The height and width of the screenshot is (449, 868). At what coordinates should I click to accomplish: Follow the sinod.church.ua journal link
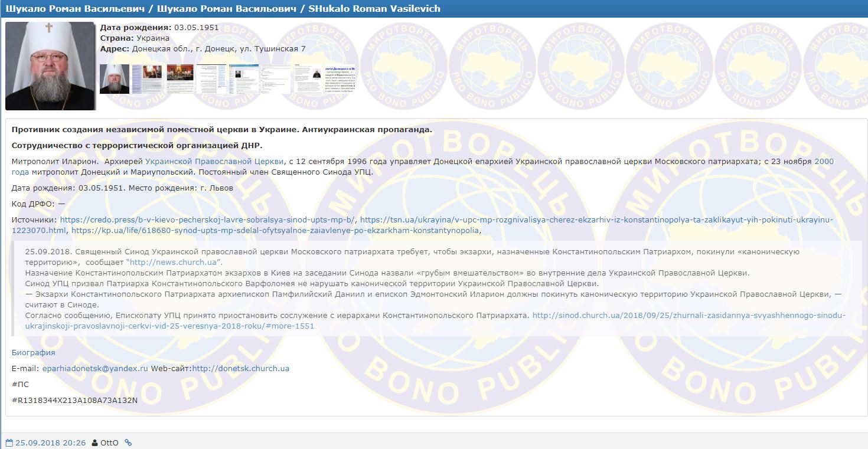click(x=688, y=316)
